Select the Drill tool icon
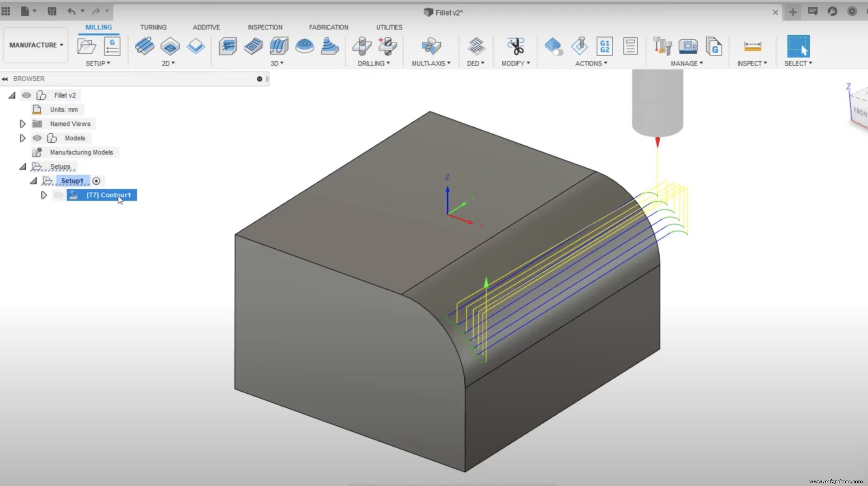Image resolution: width=868 pixels, height=486 pixels. (x=361, y=47)
